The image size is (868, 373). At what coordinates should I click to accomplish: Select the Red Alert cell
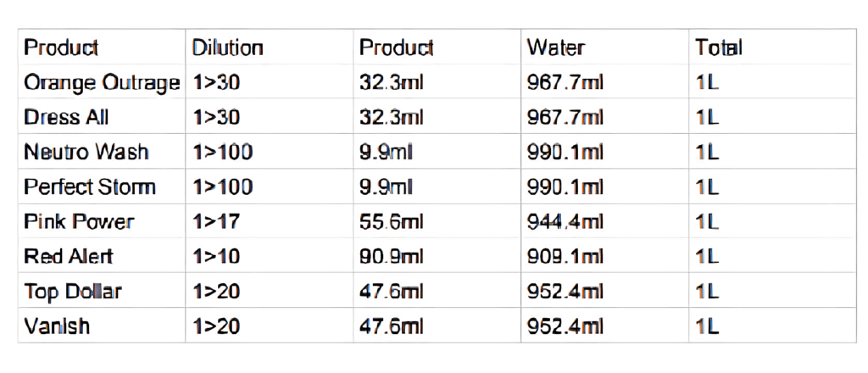(69, 257)
